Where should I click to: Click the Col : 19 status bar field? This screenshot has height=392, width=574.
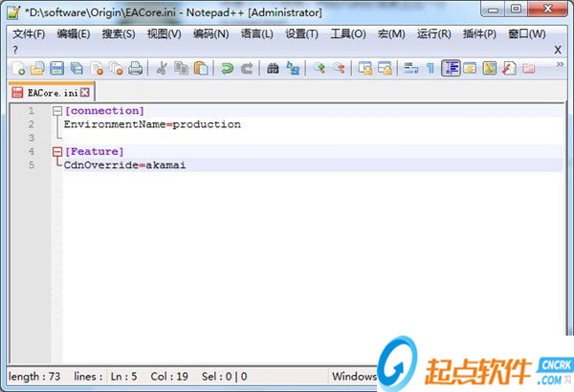(x=169, y=377)
